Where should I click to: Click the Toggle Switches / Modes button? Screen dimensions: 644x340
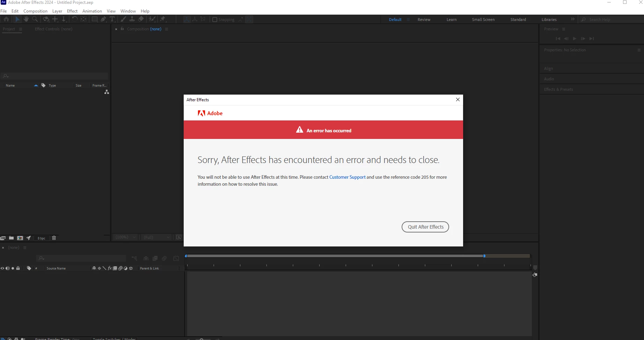(x=114, y=339)
